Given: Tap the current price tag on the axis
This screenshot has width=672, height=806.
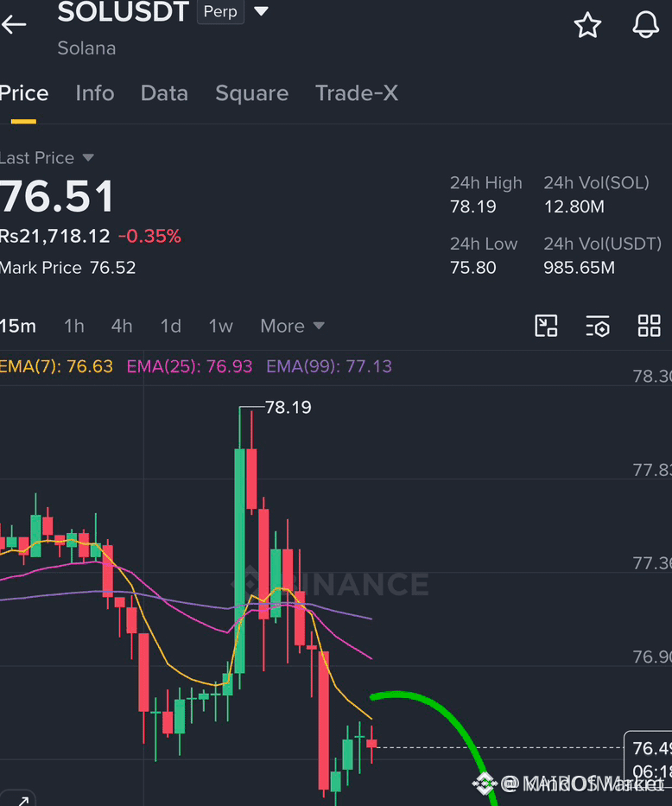Looking at the screenshot, I should 649,758.
